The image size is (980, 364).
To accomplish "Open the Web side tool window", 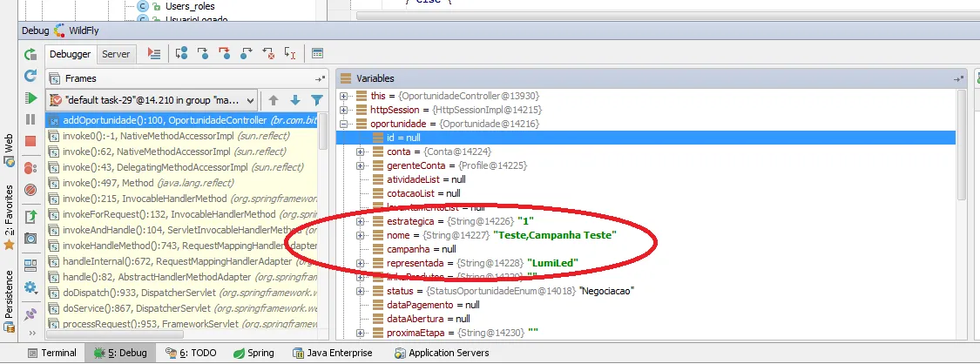I will tap(9, 152).
